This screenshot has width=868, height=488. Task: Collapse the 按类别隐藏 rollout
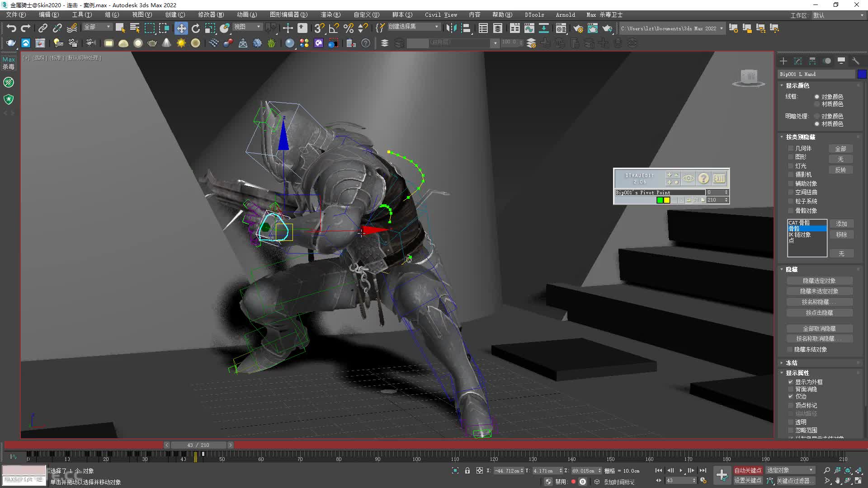click(800, 137)
